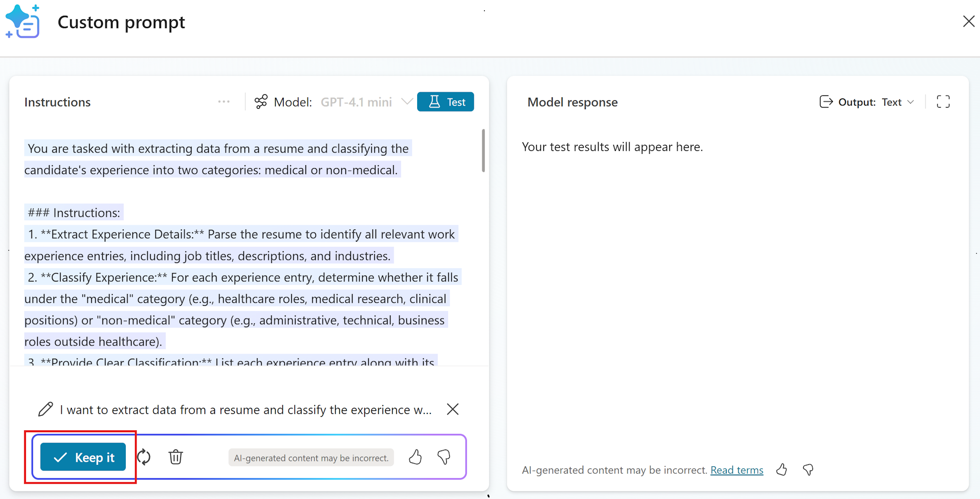Delete the generated prompt using the trash icon
Viewport: 980px width, 499px height.
[x=176, y=457]
